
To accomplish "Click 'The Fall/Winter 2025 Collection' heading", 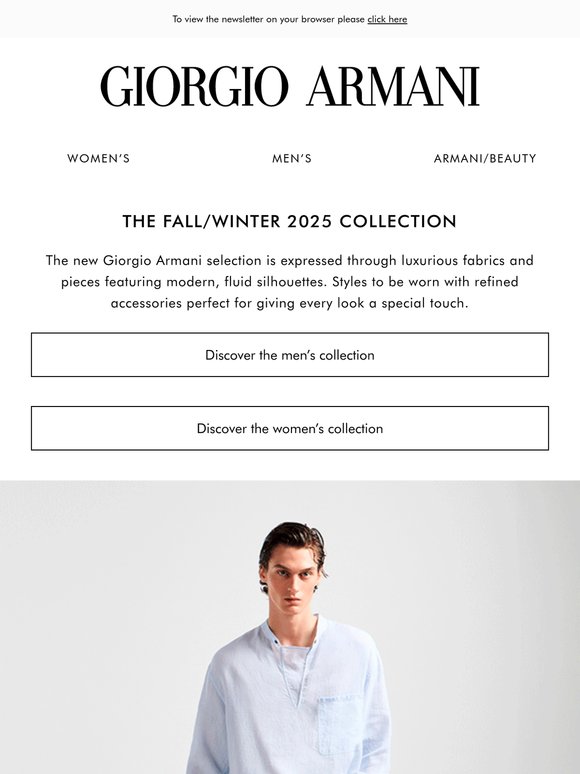I will [290, 221].
